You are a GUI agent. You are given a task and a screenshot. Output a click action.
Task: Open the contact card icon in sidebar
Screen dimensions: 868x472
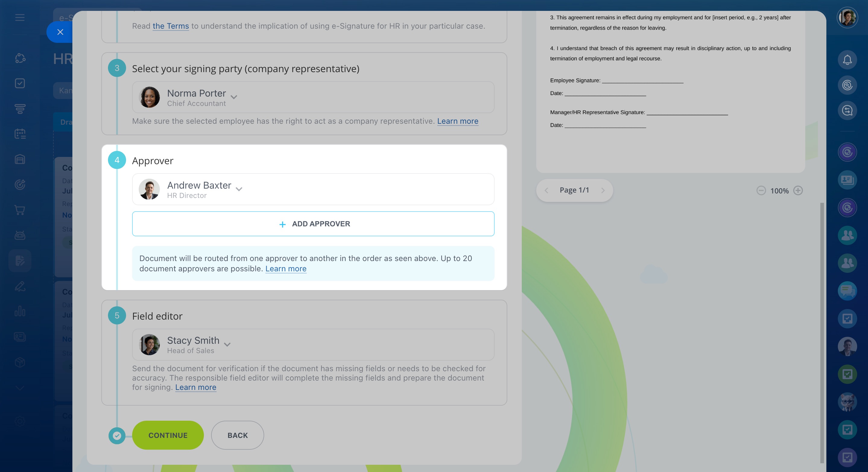[20, 336]
